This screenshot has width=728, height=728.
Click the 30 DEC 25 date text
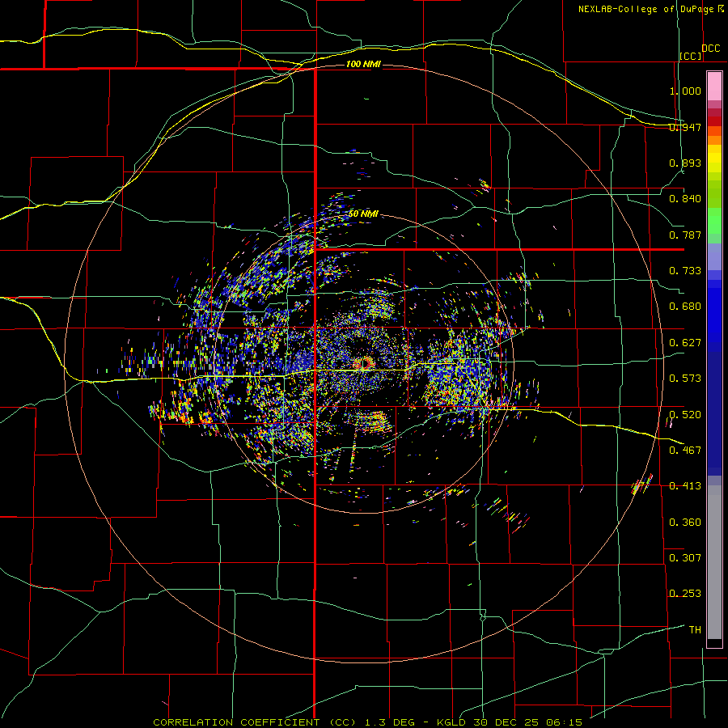point(506,722)
